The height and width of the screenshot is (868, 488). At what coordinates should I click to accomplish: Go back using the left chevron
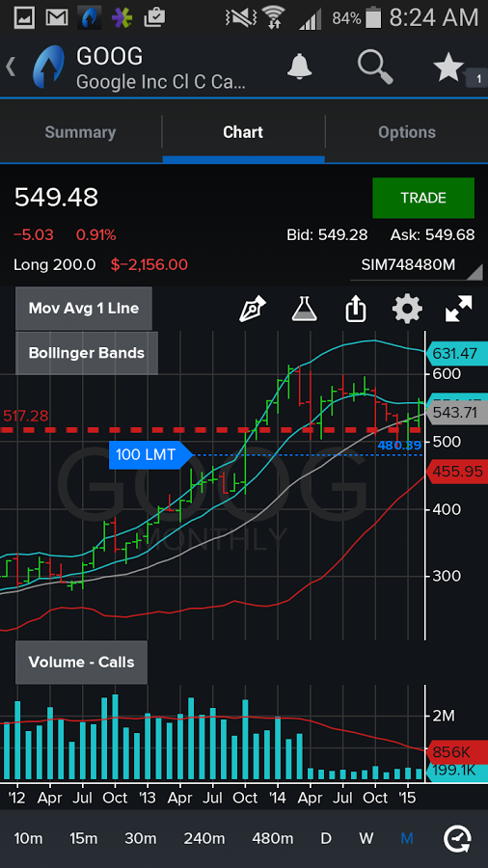(11, 67)
